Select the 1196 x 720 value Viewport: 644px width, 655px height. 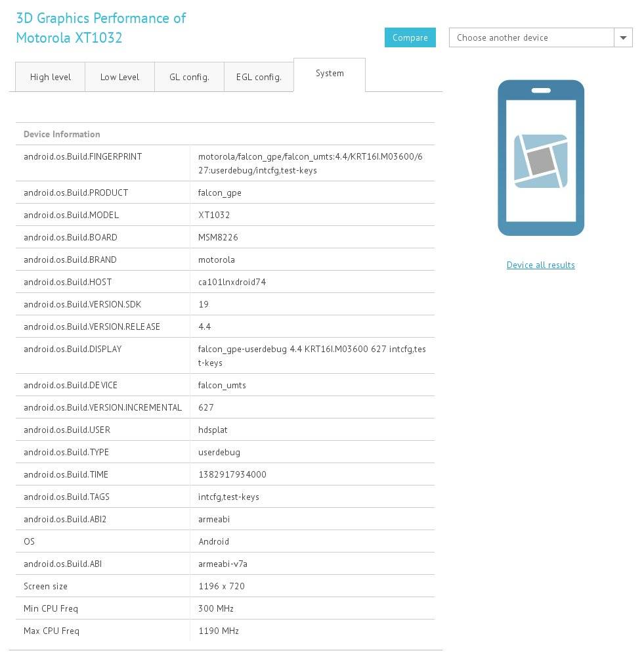pyautogui.click(x=222, y=587)
